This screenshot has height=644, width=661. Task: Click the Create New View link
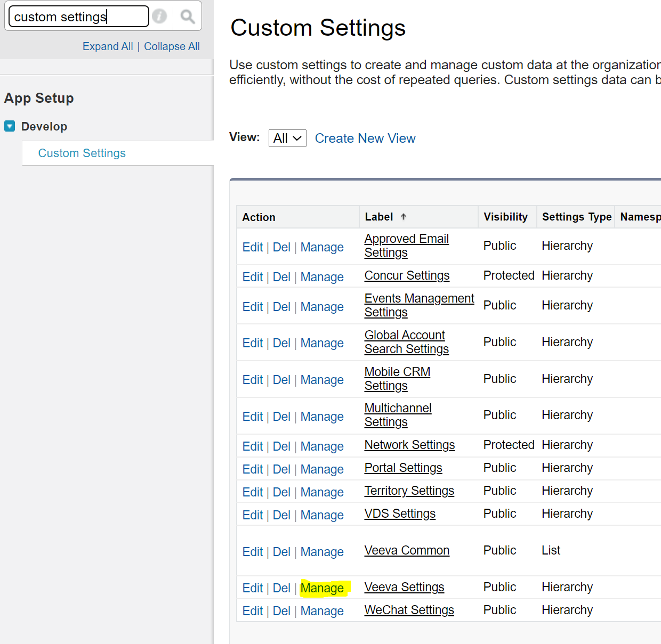coord(365,138)
